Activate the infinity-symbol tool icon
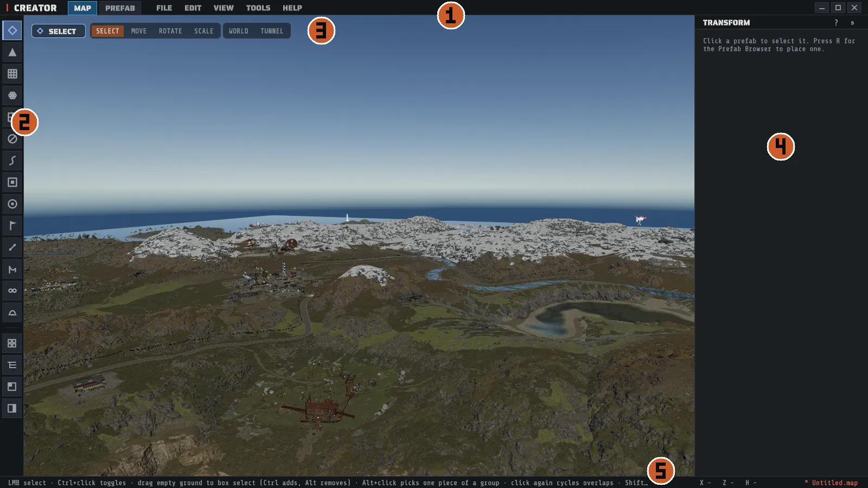The image size is (868, 488). pos(12,291)
